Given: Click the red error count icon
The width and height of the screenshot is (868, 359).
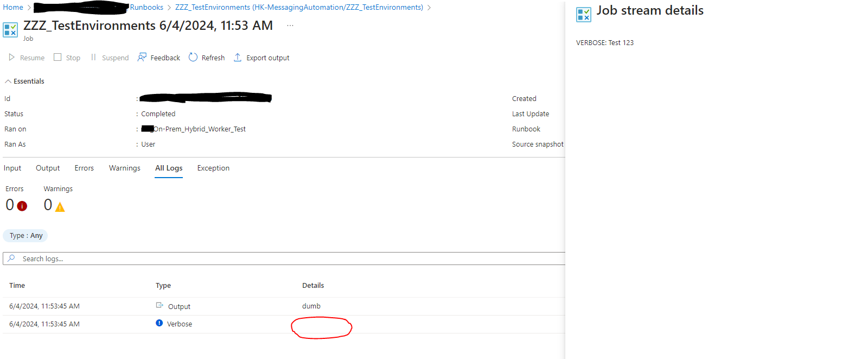Looking at the screenshot, I should [x=22, y=206].
